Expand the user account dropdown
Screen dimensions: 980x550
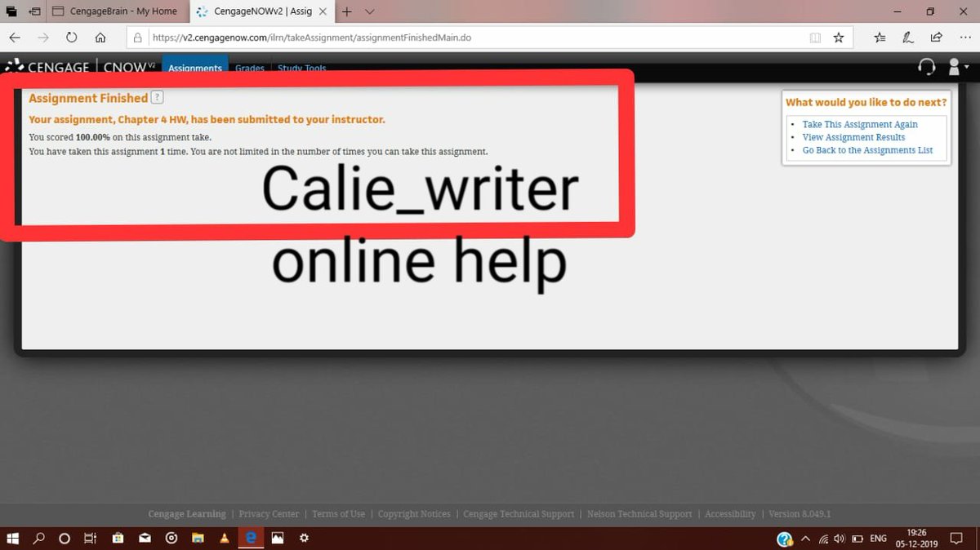coord(957,67)
